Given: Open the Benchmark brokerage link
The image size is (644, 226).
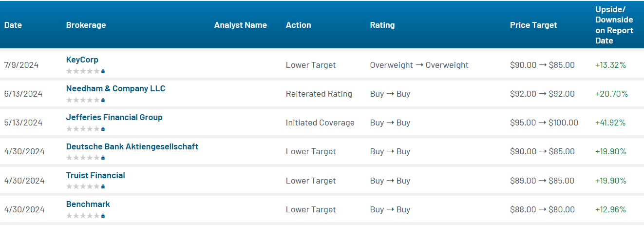Looking at the screenshot, I should [x=88, y=204].
